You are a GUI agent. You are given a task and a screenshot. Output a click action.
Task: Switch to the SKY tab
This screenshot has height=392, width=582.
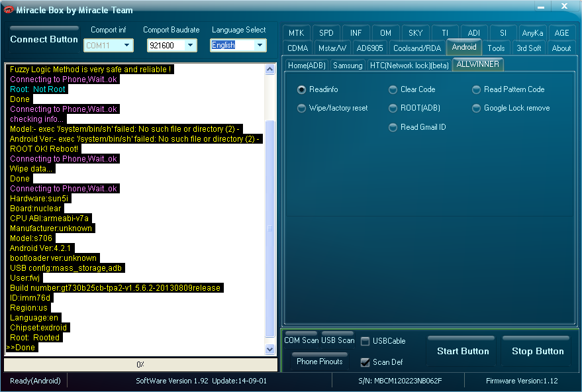pyautogui.click(x=415, y=33)
